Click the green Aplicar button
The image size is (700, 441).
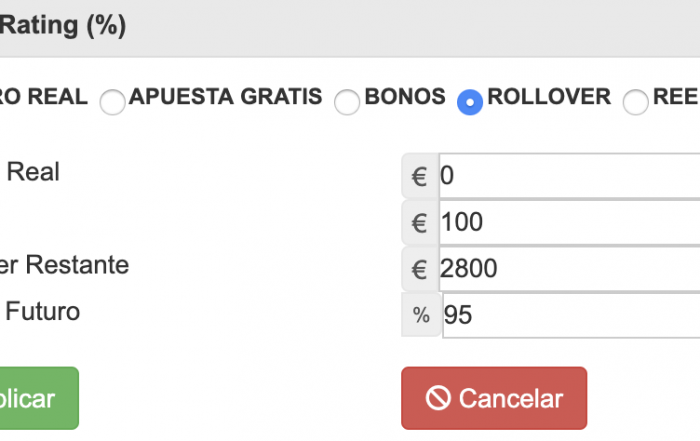[x=39, y=398]
